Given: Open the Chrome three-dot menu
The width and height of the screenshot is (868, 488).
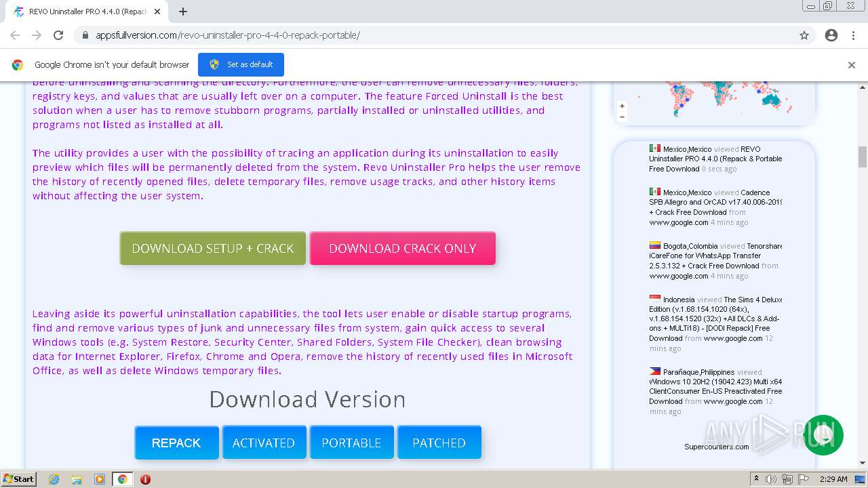Looking at the screenshot, I should (853, 35).
